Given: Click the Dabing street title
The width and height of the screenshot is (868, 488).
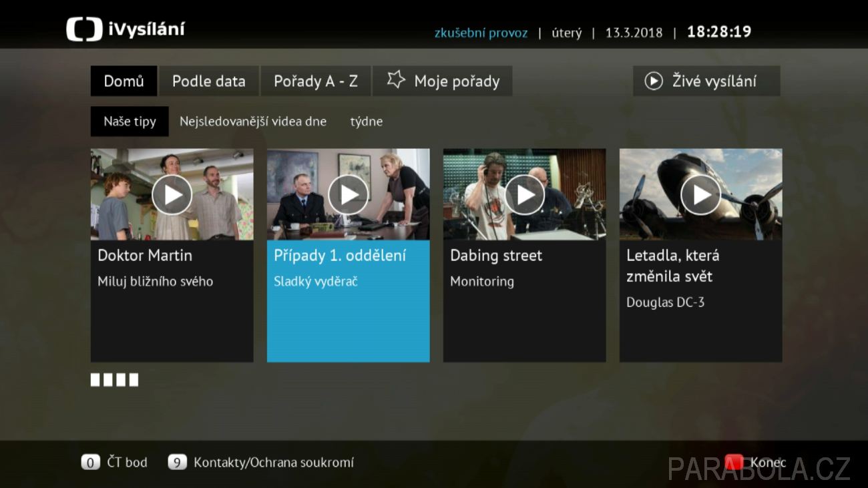Looking at the screenshot, I should point(496,256).
